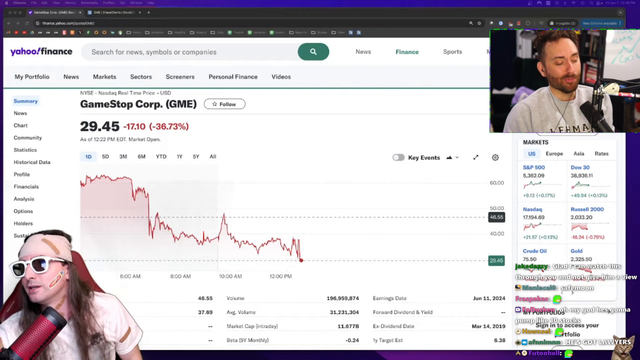The width and height of the screenshot is (640, 360).
Task: Open the Financials sidebar section
Action: pyautogui.click(x=26, y=187)
